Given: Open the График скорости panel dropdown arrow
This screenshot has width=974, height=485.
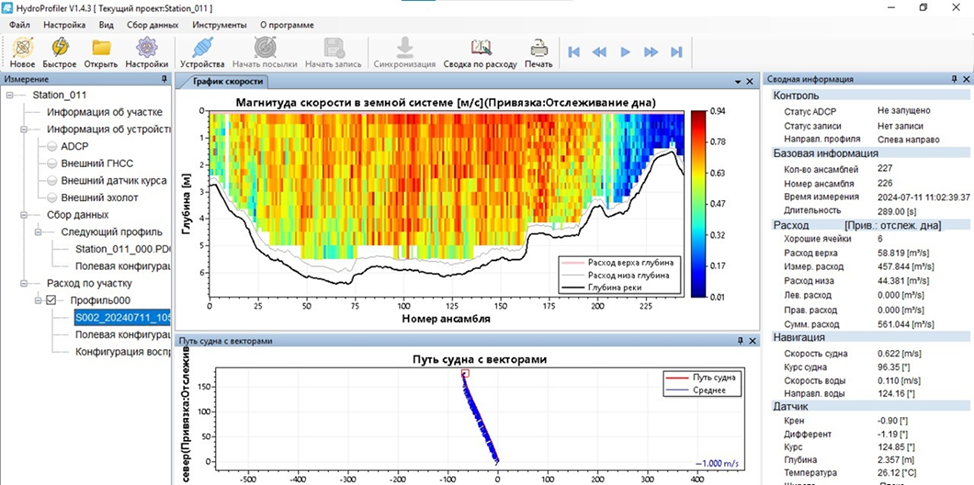Looking at the screenshot, I should point(737,81).
